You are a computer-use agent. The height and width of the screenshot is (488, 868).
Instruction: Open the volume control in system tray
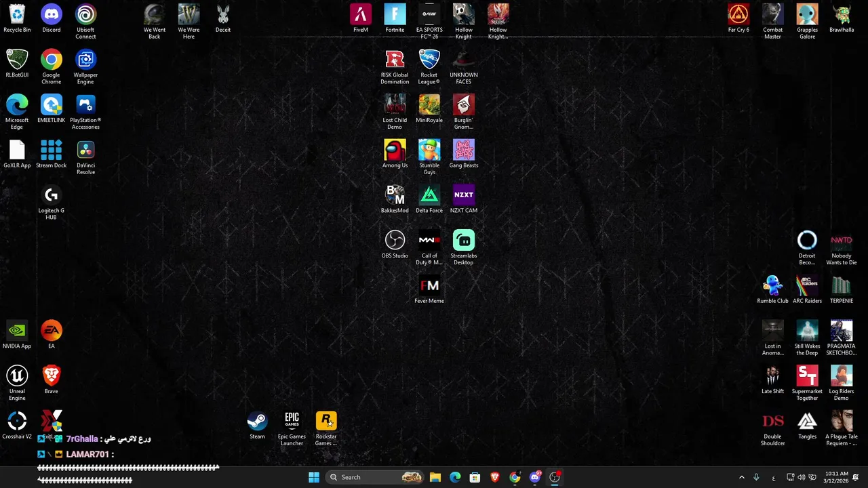(x=802, y=477)
